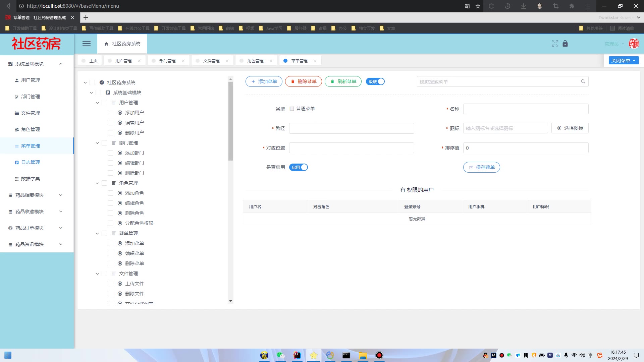The height and width of the screenshot is (362, 644).
Task: Open the screen recorder icon in taskbar
Action: click(379, 355)
